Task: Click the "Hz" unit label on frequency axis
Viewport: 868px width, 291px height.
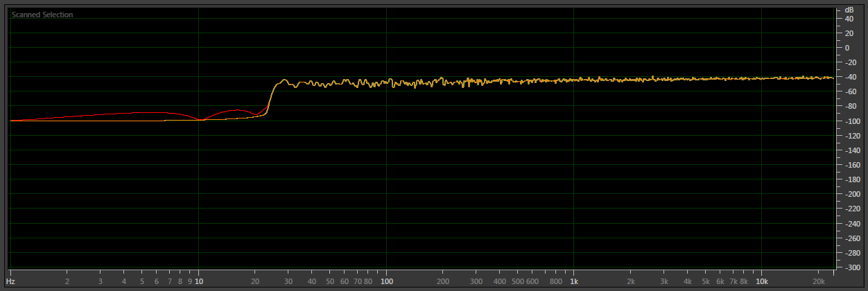Action: 11,282
